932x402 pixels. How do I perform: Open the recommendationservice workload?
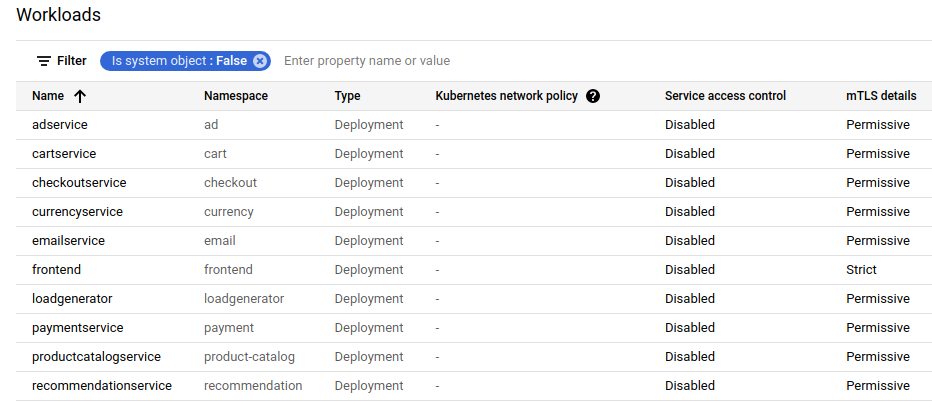(102, 386)
